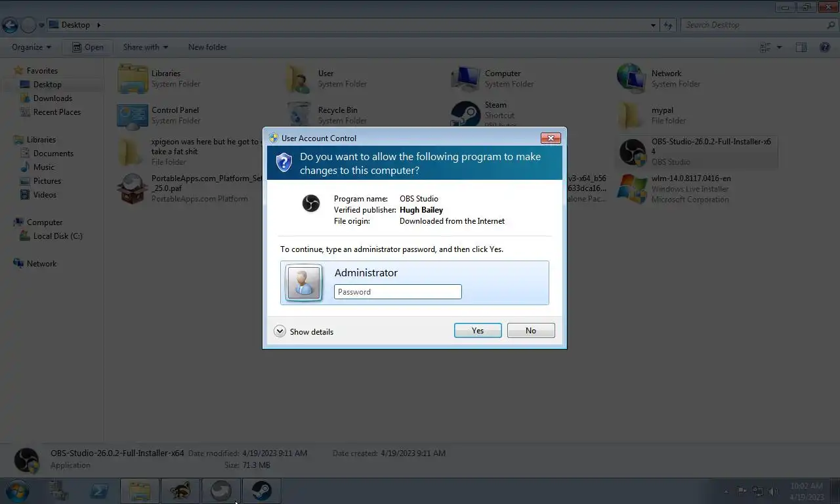
Task: Switch to the File Explorer taskbar button
Action: [140, 491]
